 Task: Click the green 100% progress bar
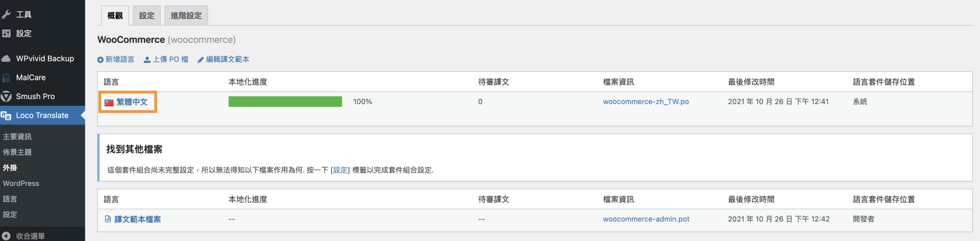(x=285, y=102)
